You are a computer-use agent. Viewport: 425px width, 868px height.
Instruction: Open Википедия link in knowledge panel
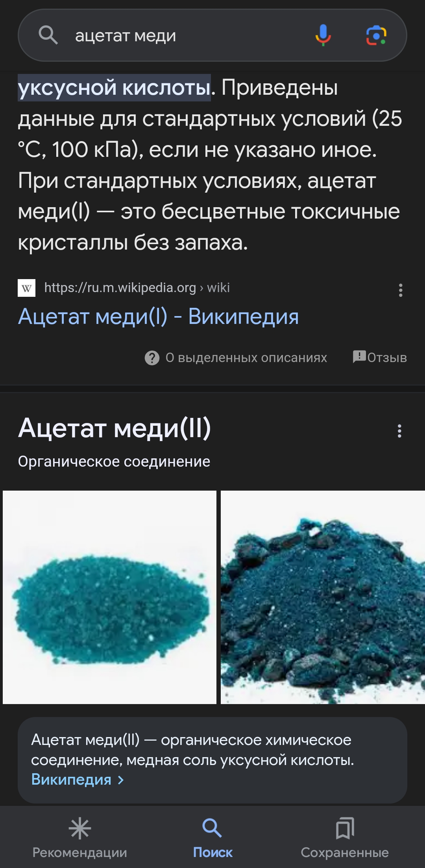click(x=71, y=780)
